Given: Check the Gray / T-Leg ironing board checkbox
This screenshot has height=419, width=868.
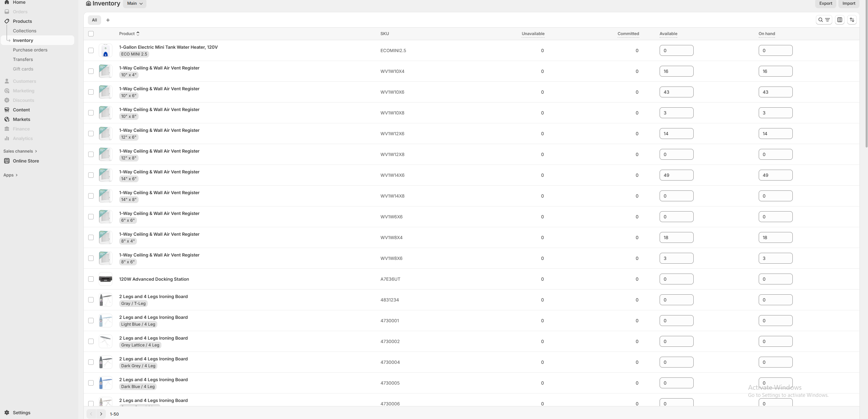Looking at the screenshot, I should (91, 300).
